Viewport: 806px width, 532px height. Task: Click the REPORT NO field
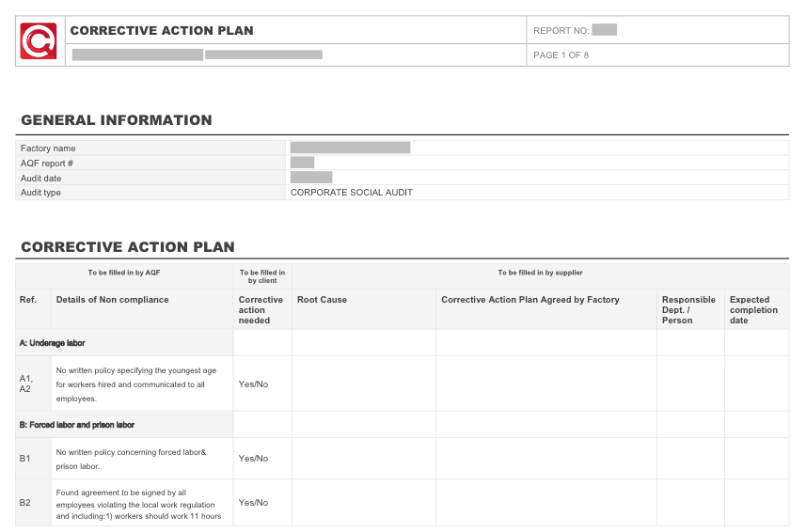[x=604, y=30]
